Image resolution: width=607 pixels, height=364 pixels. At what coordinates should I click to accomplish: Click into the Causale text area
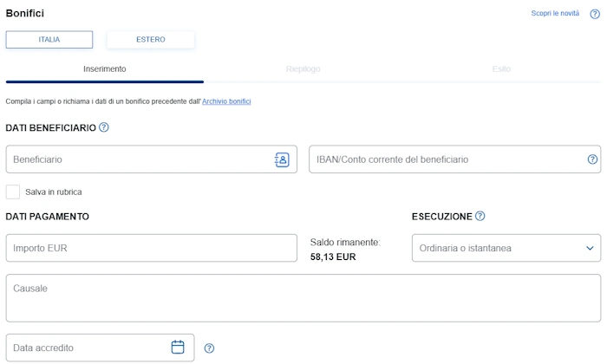click(303, 298)
